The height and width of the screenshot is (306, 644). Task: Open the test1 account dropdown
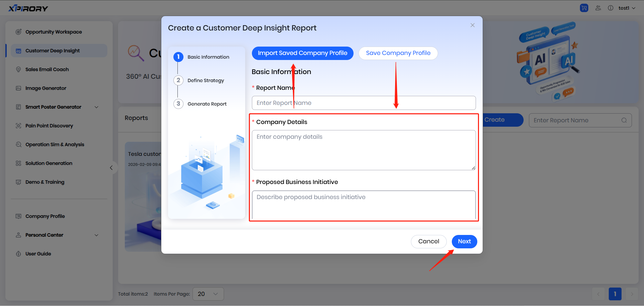tap(627, 8)
